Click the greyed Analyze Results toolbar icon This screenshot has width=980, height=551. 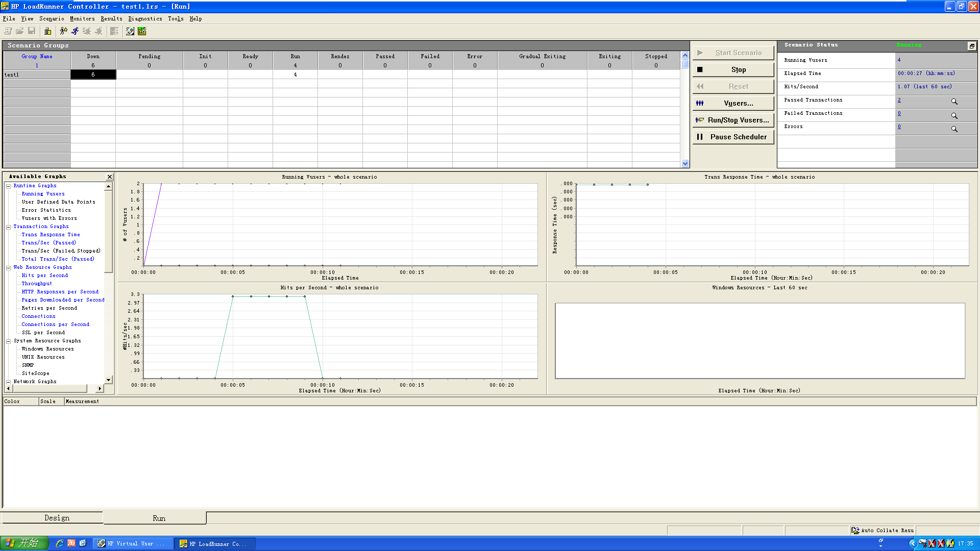(x=114, y=31)
